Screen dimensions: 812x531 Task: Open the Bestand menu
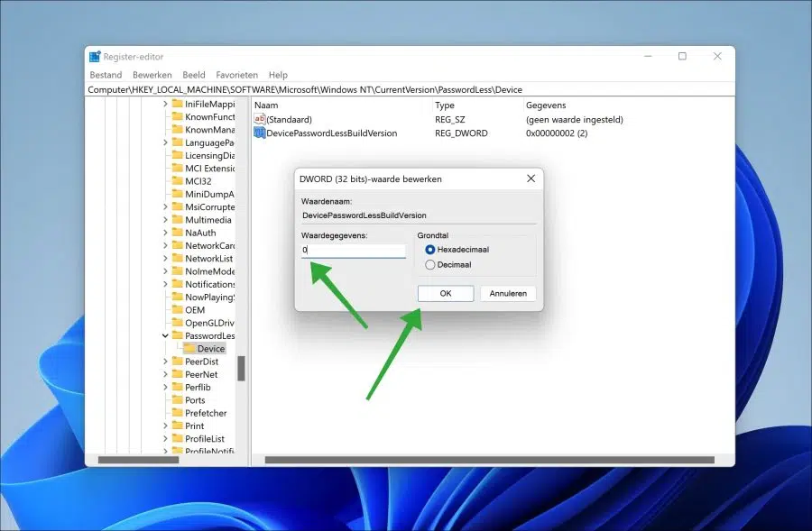[106, 75]
